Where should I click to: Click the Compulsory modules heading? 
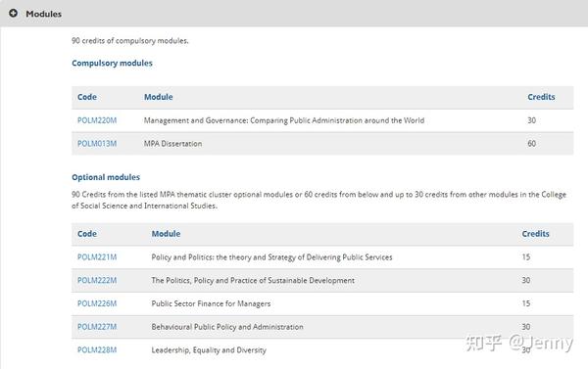click(x=112, y=63)
